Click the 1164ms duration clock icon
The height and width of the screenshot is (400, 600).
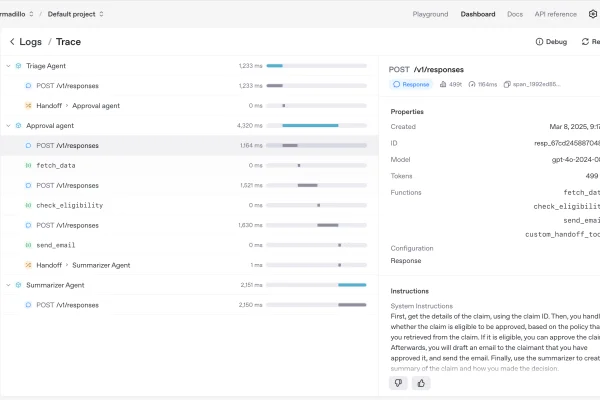(472, 84)
